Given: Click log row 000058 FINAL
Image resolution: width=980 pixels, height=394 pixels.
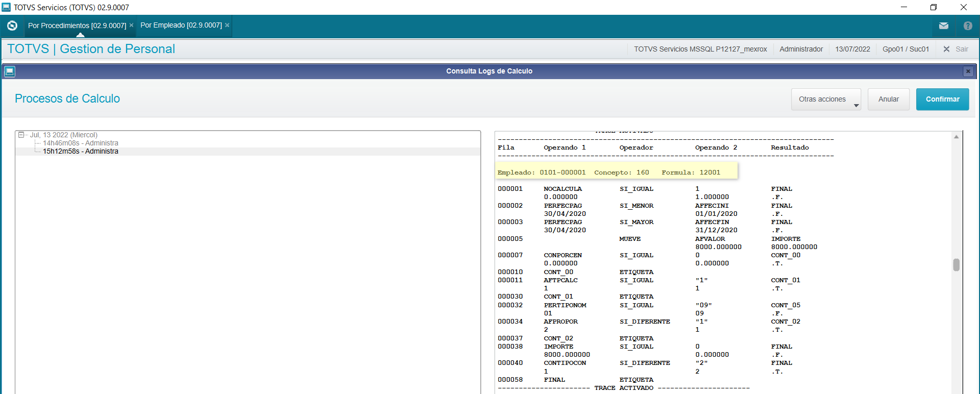Looking at the screenshot, I should click(576, 380).
